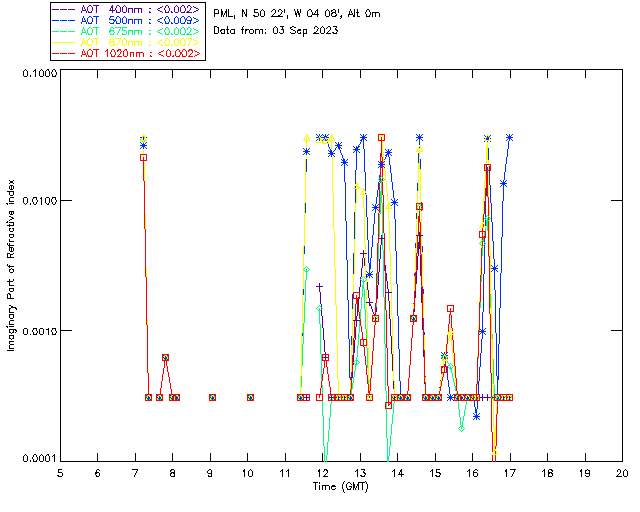
Task: Click the x-axis label 19
Action: coord(585,473)
